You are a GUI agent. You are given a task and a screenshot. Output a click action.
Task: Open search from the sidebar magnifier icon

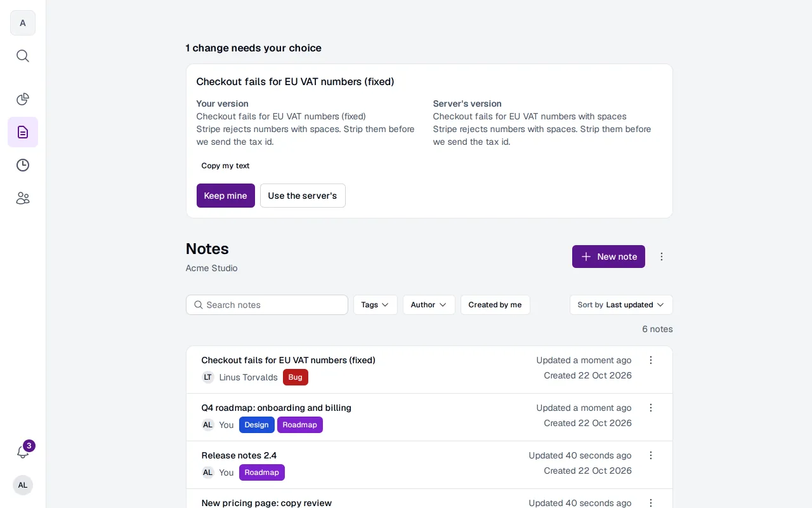coord(23,56)
